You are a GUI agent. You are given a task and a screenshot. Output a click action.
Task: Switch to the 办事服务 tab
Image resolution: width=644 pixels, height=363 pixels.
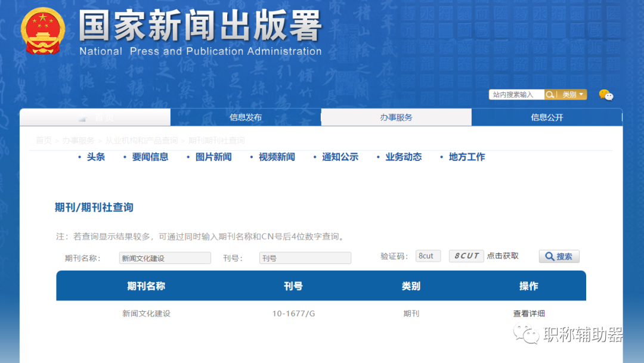(397, 117)
